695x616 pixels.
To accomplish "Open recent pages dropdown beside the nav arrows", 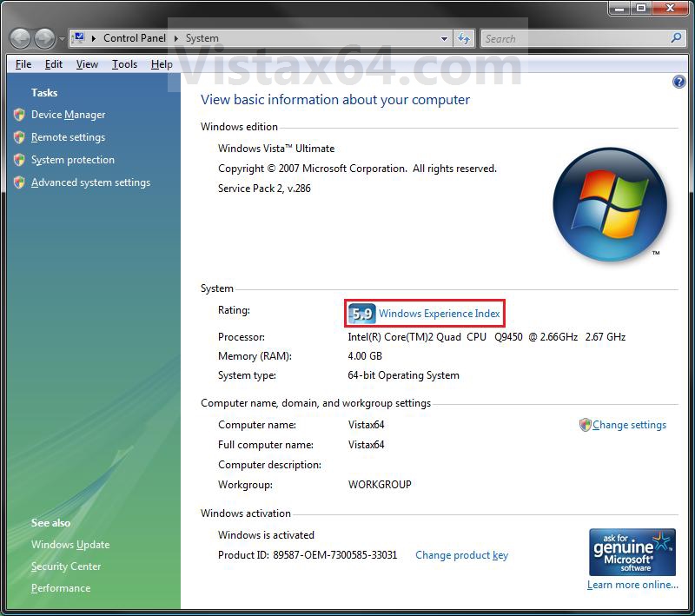I will 62,39.
